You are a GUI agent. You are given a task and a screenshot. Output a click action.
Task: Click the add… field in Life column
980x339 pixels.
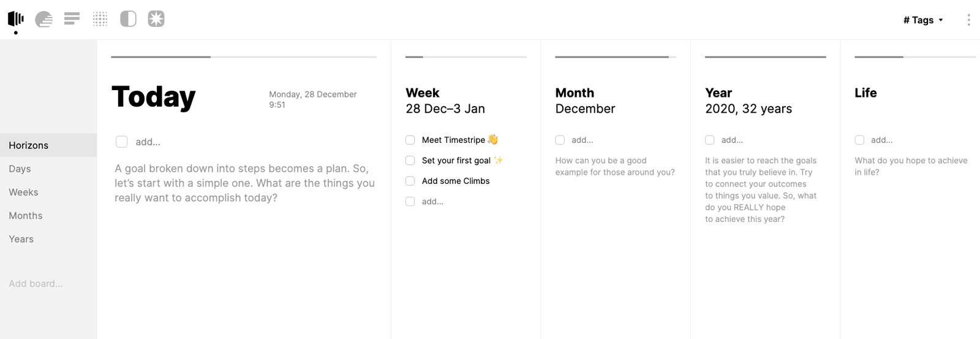click(x=881, y=140)
